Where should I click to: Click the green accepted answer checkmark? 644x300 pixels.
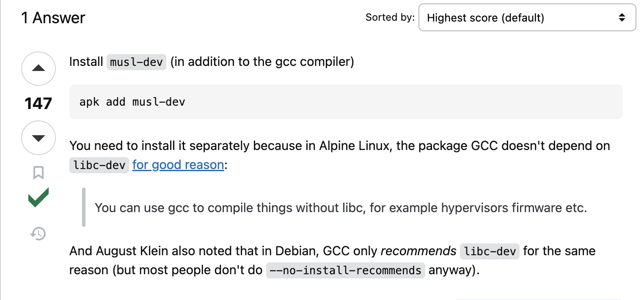[x=39, y=198]
